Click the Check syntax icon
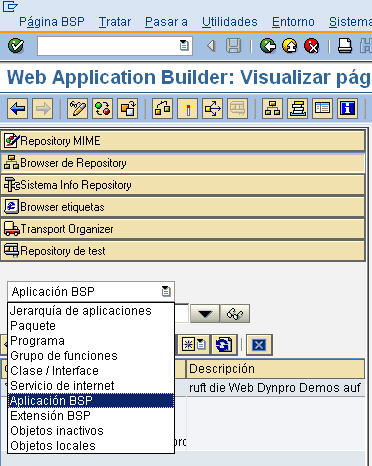The width and height of the screenshot is (372, 466). coord(162,108)
